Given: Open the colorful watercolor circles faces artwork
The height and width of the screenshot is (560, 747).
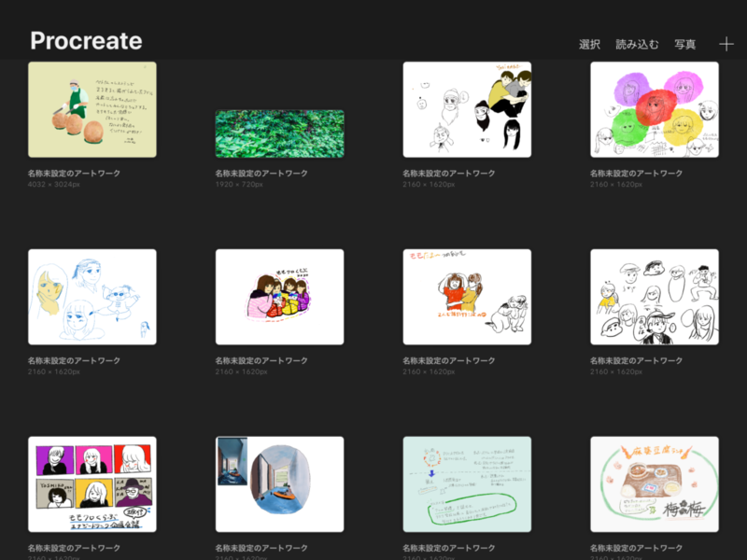Looking at the screenshot, I should (655, 109).
